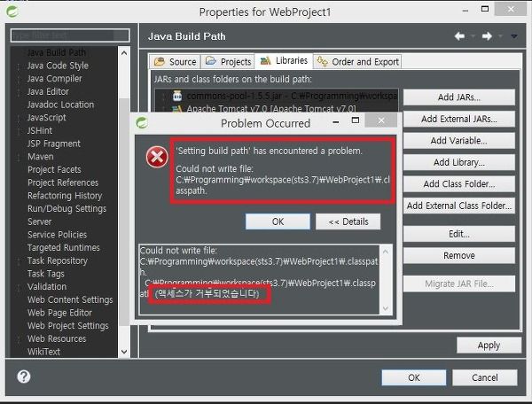Click the tree scrollbar up arrow
This screenshot has width=532, height=404.
[x=124, y=53]
